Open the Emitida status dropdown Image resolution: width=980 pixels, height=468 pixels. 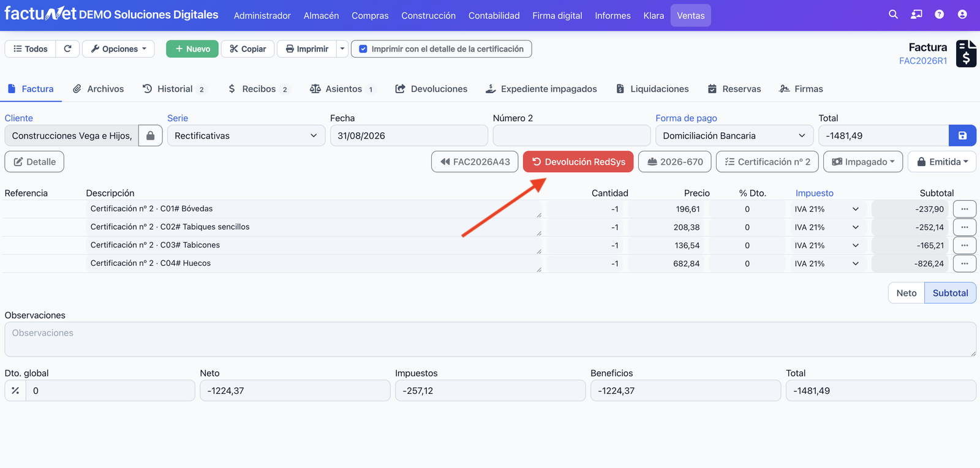click(x=942, y=162)
